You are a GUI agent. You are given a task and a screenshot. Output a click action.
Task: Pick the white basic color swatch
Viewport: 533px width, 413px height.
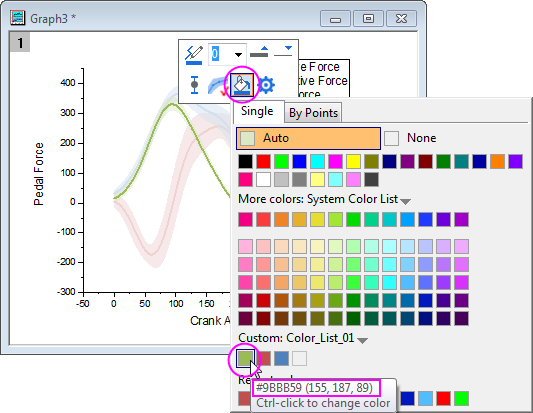(263, 179)
